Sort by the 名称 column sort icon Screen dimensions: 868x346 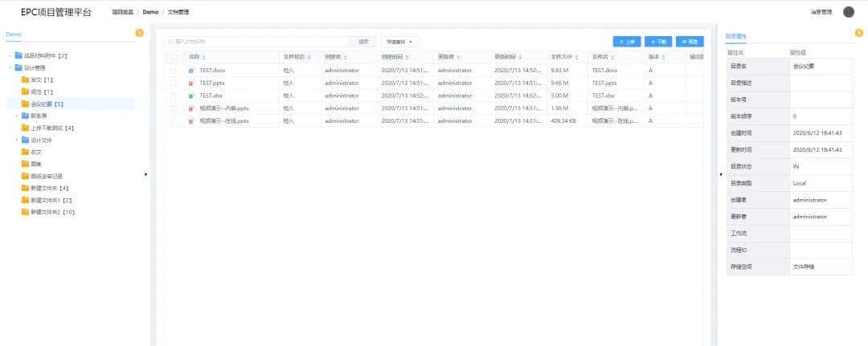[x=203, y=57]
